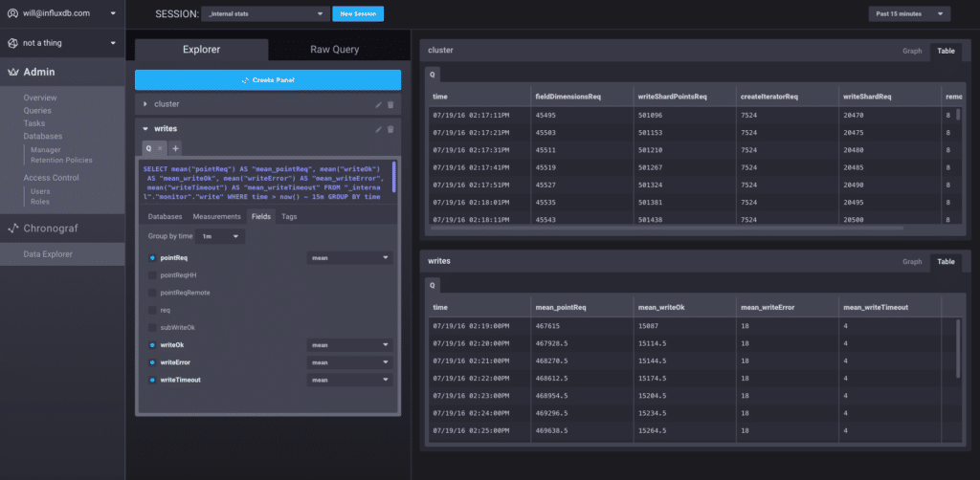980x480 pixels.
Task: Click the trash icon for writes panel
Action: click(x=390, y=129)
